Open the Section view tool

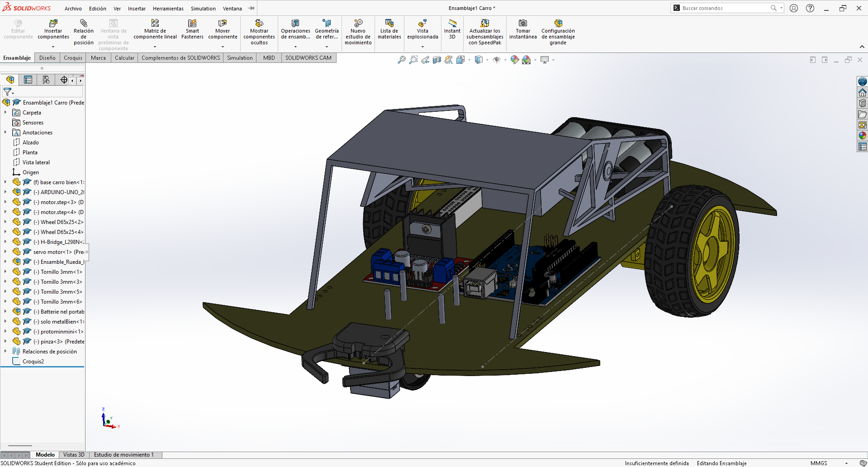436,59
